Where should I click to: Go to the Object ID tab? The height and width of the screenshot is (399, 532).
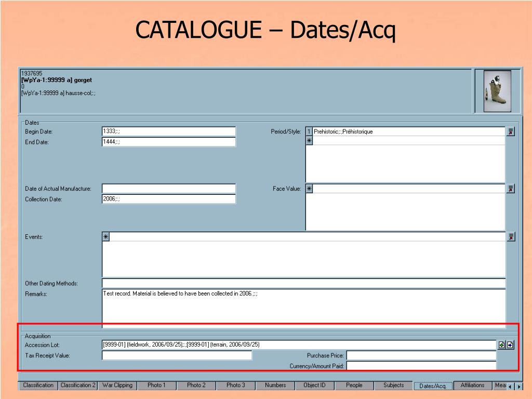tap(314, 385)
